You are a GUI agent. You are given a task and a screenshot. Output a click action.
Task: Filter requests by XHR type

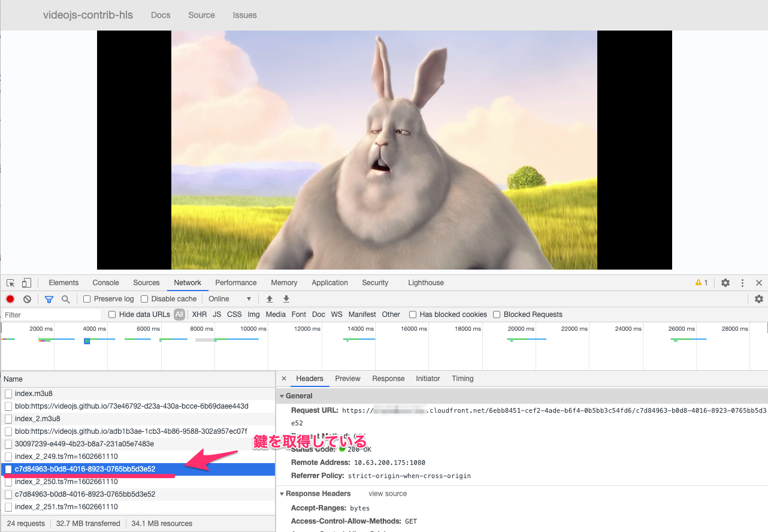[199, 315]
